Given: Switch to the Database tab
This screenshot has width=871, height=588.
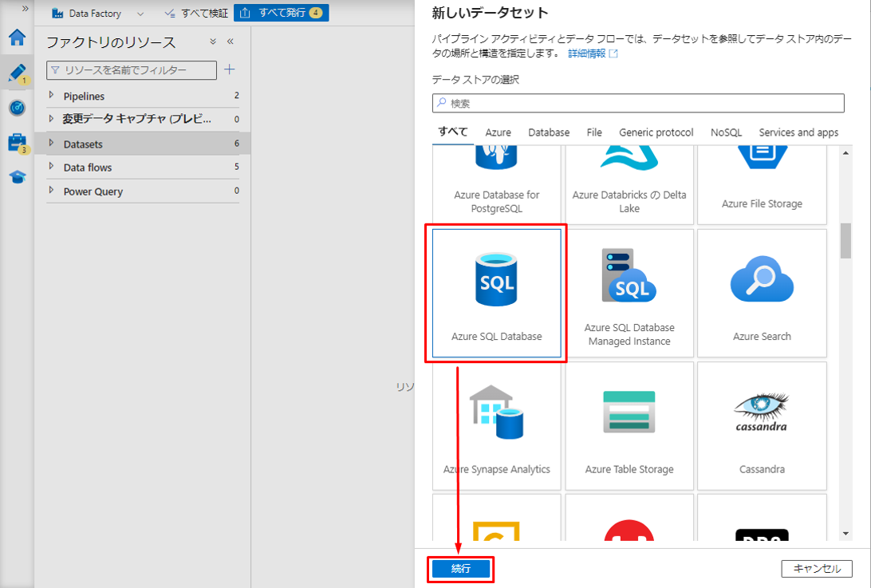Looking at the screenshot, I should (x=549, y=132).
